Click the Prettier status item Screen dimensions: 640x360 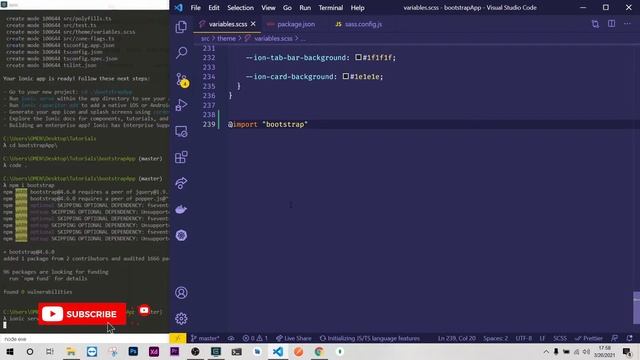[589, 338]
